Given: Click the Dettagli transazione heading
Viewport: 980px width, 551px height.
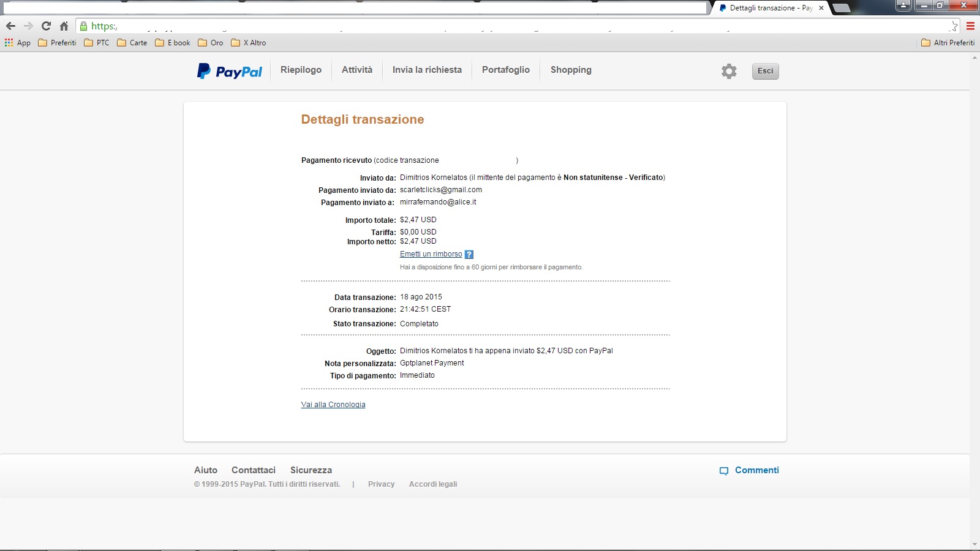Looking at the screenshot, I should [x=363, y=119].
